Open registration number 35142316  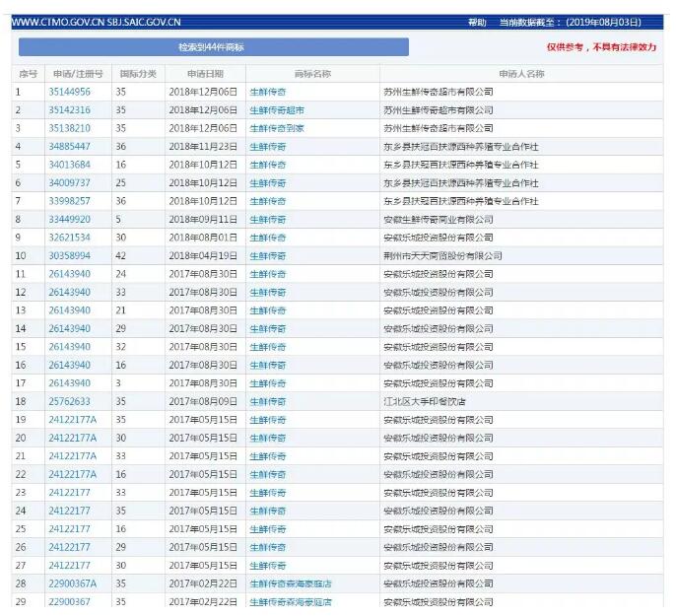[70, 110]
